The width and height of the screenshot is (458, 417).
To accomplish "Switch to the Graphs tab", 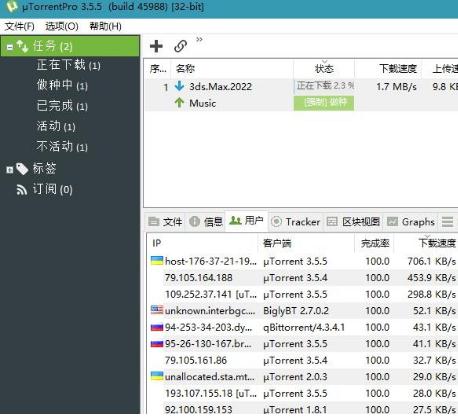I will point(411,221).
